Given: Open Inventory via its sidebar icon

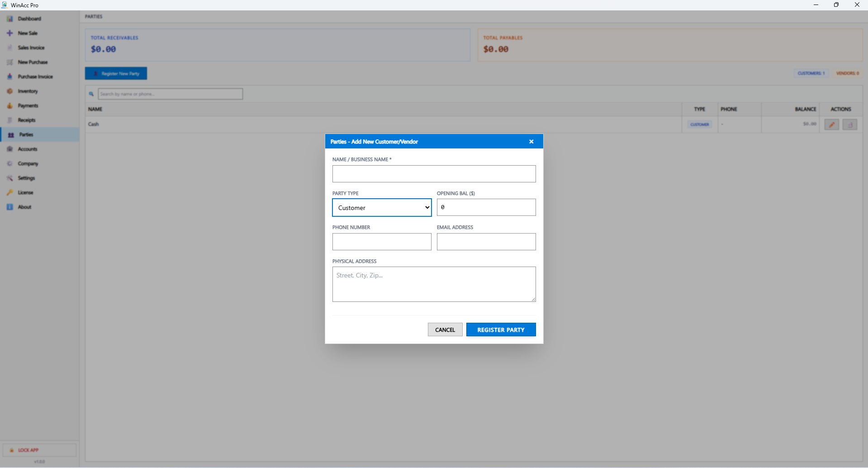Looking at the screenshot, I should [x=10, y=91].
